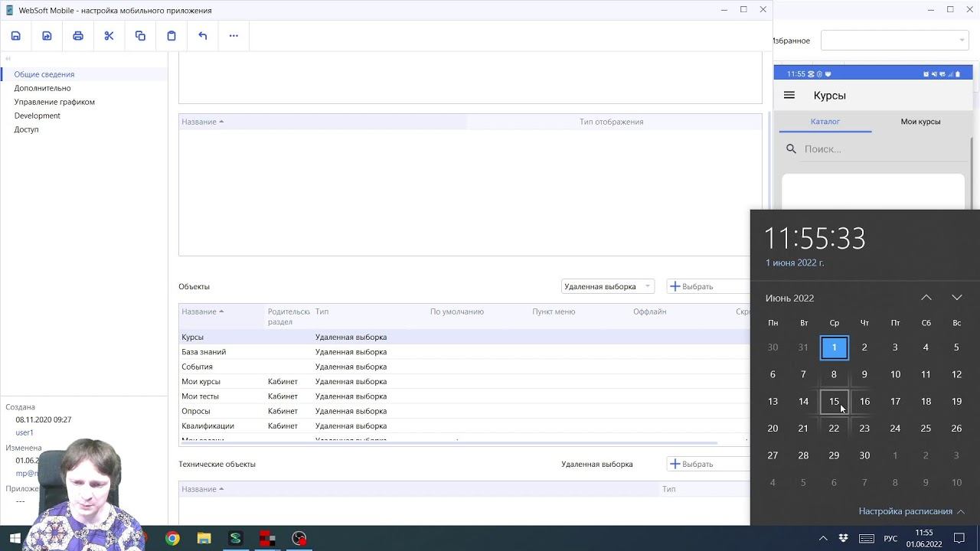Open the Windows Start menu
Image resolution: width=980 pixels, height=551 pixels.
coord(15,539)
